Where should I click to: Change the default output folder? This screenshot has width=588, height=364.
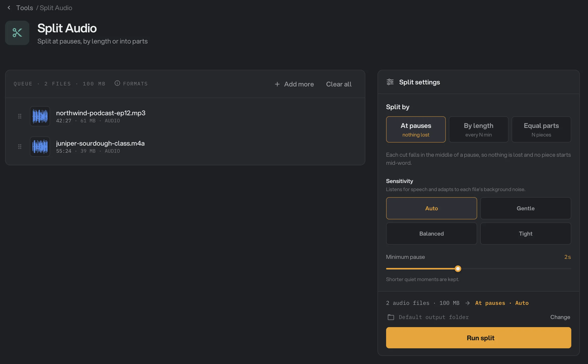tap(560, 317)
